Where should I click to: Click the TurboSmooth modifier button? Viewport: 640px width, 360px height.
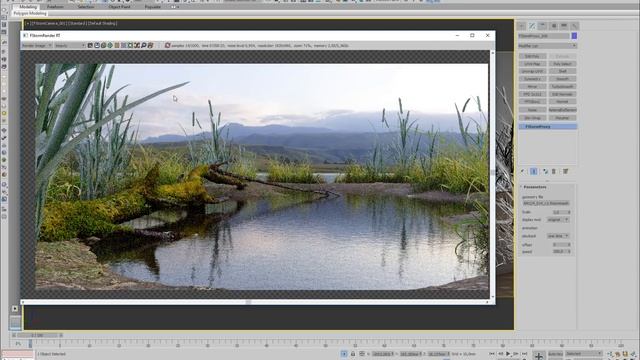pos(562,87)
